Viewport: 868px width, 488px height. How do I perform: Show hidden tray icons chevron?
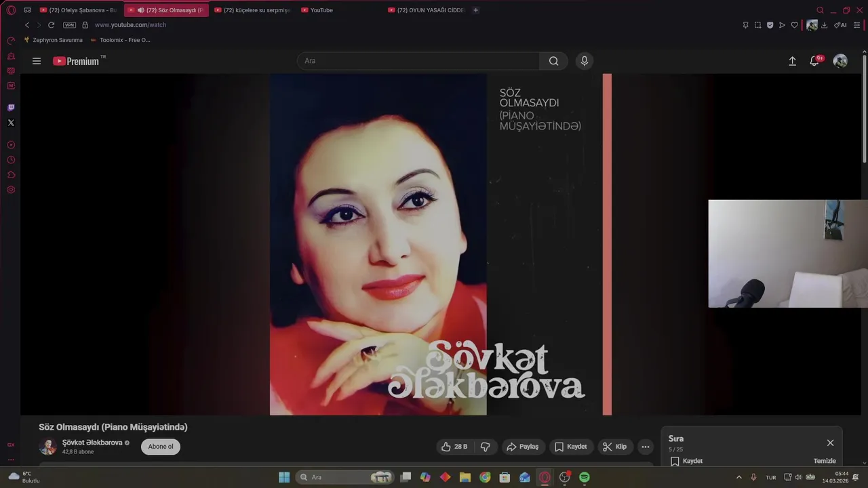pyautogui.click(x=738, y=477)
